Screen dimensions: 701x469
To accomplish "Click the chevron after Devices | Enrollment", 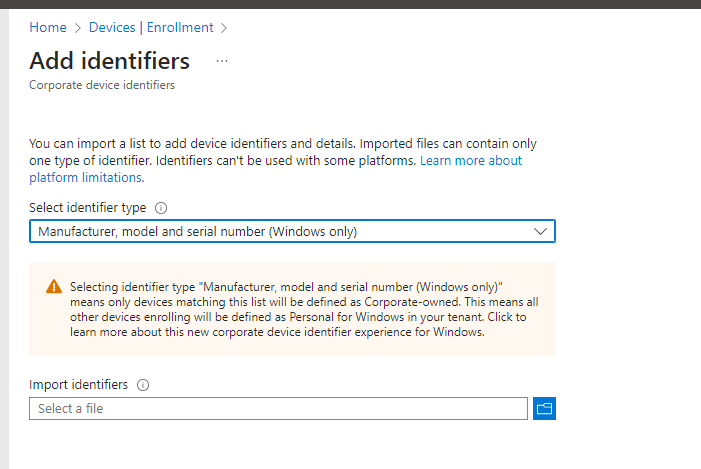I will 224,28.
